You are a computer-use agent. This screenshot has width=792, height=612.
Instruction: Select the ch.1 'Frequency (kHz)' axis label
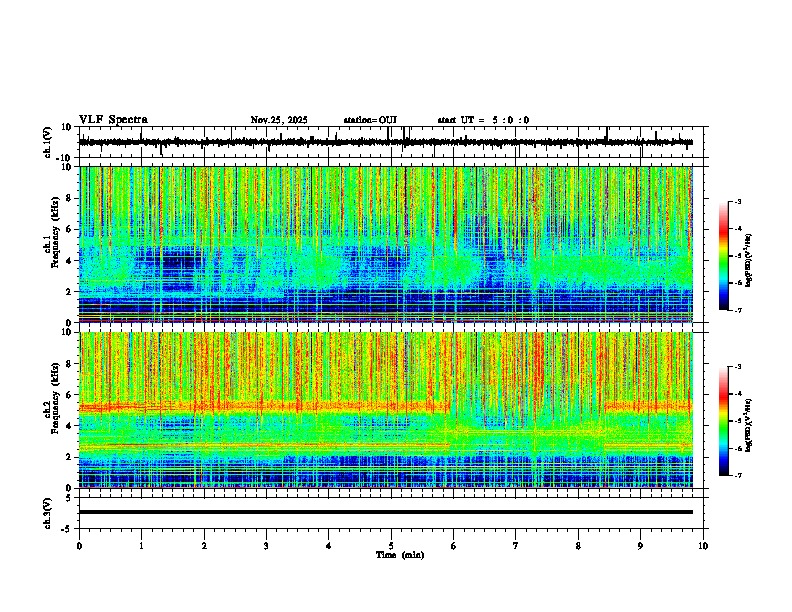coord(55,232)
